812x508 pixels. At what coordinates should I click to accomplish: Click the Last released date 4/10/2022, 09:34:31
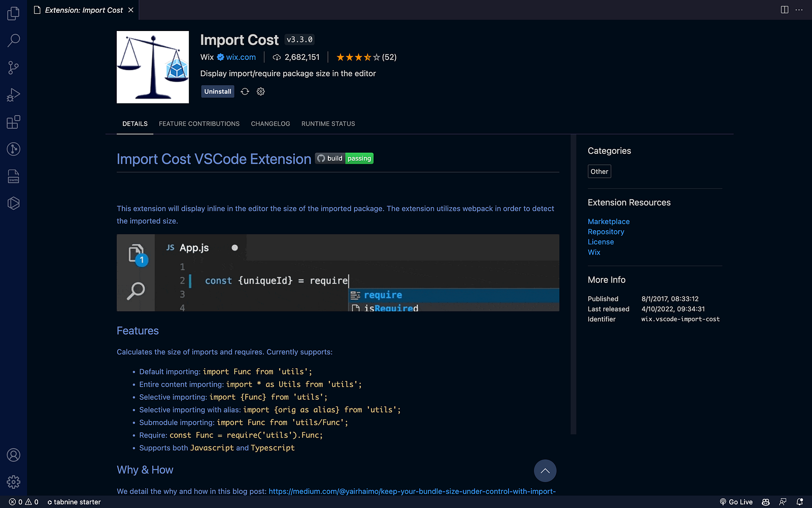pos(673,309)
